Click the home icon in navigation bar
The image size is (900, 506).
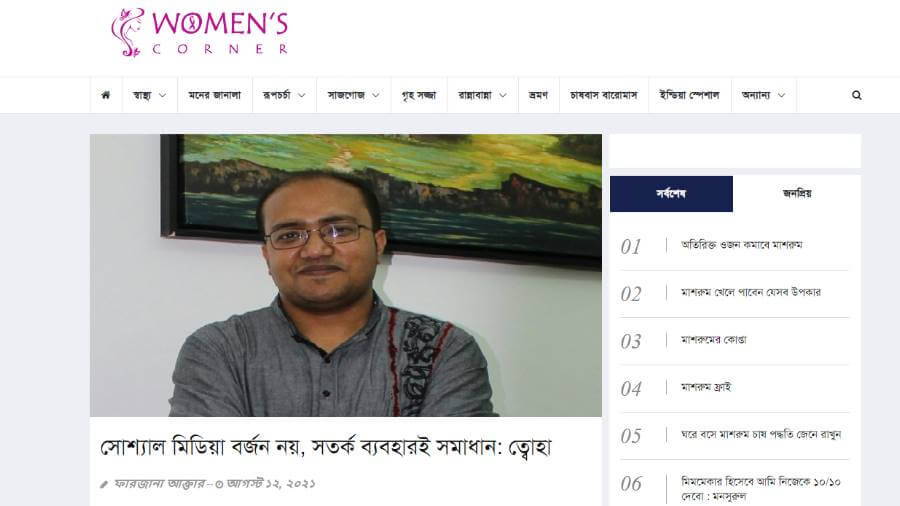[x=106, y=95]
